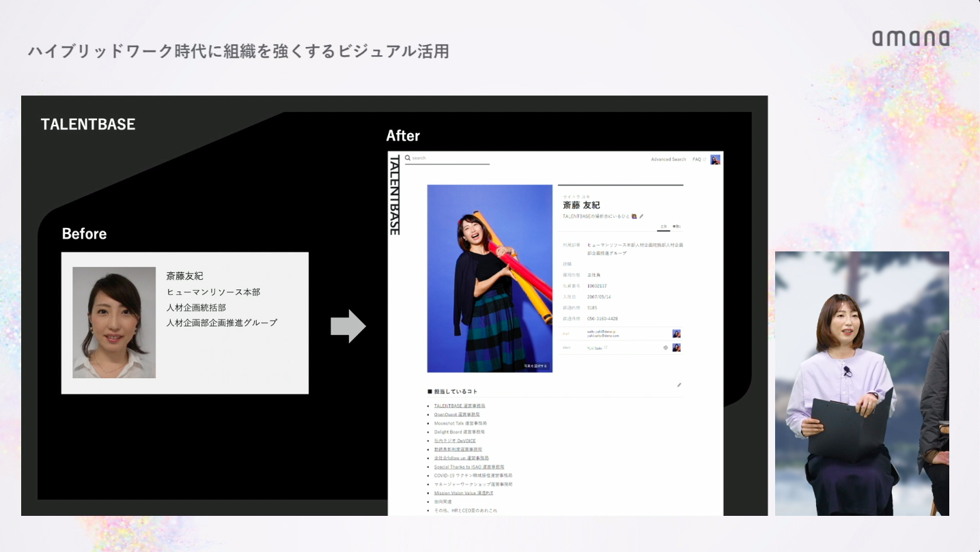Click the user avatar next to FAQ
Viewport: 980px width, 552px height.
(715, 160)
